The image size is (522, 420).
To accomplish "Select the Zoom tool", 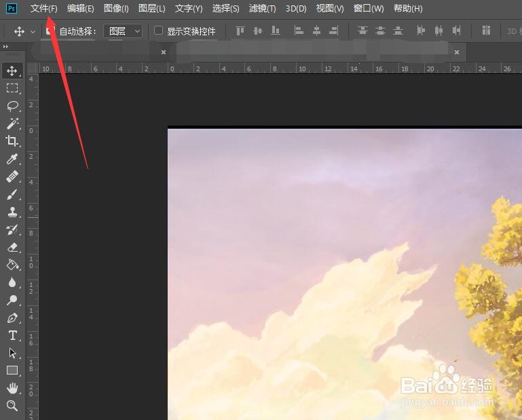I will click(12, 406).
